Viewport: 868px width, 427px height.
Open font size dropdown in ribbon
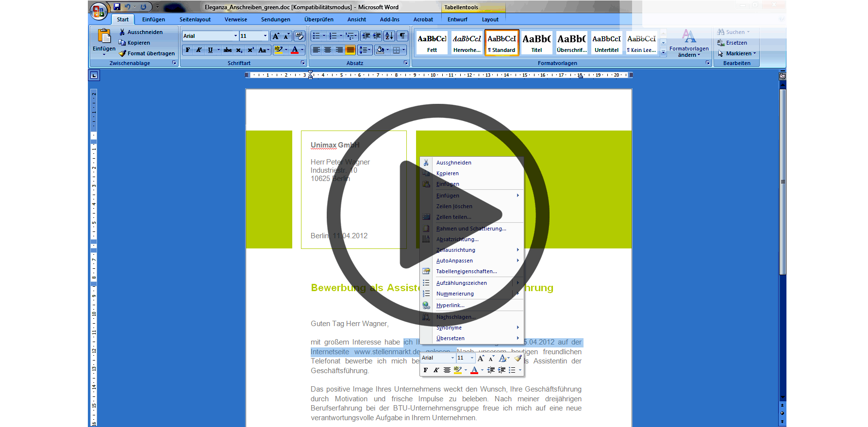pyautogui.click(x=265, y=36)
